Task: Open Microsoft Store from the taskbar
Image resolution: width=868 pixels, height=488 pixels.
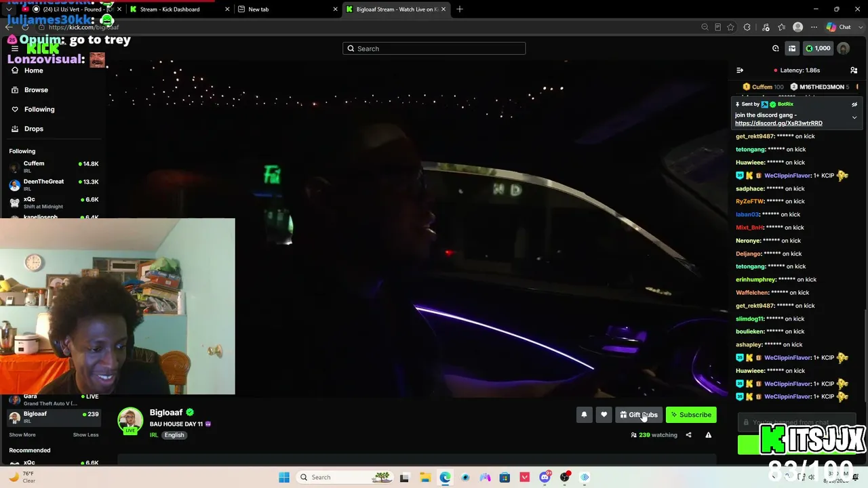Action: coord(505,477)
